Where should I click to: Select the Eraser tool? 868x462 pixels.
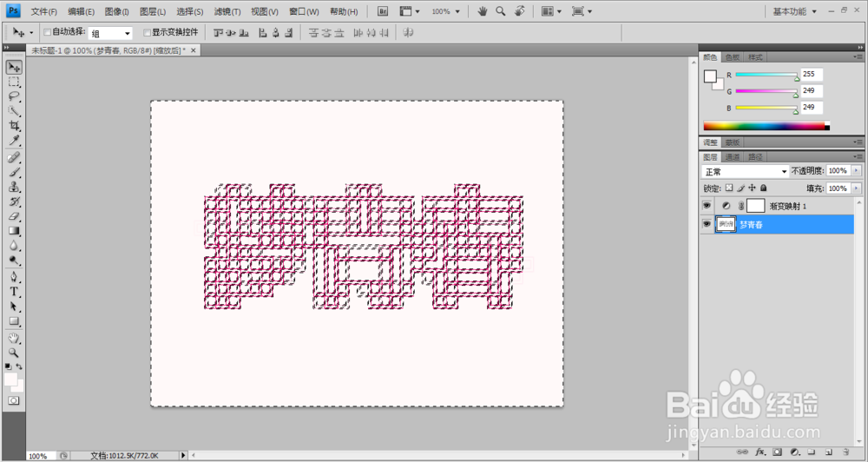(14, 216)
